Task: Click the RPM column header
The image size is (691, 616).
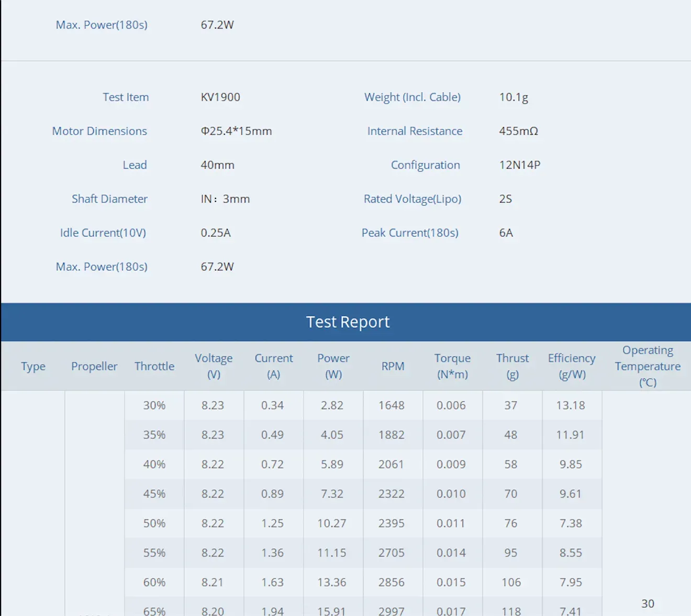Action: (393, 366)
